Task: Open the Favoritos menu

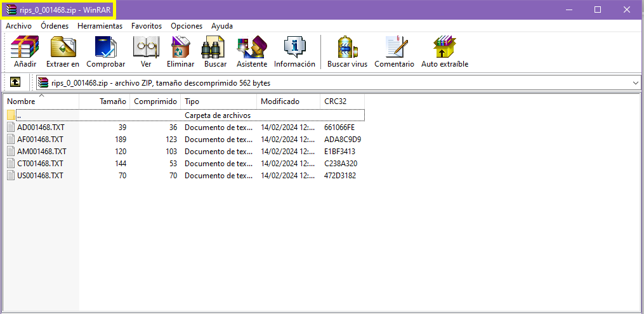Action: (x=147, y=26)
